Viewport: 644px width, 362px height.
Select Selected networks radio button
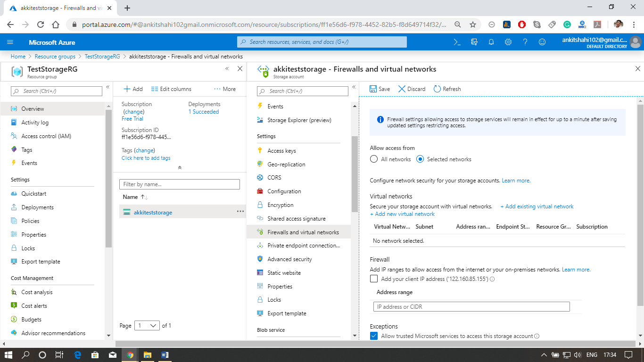click(x=420, y=159)
